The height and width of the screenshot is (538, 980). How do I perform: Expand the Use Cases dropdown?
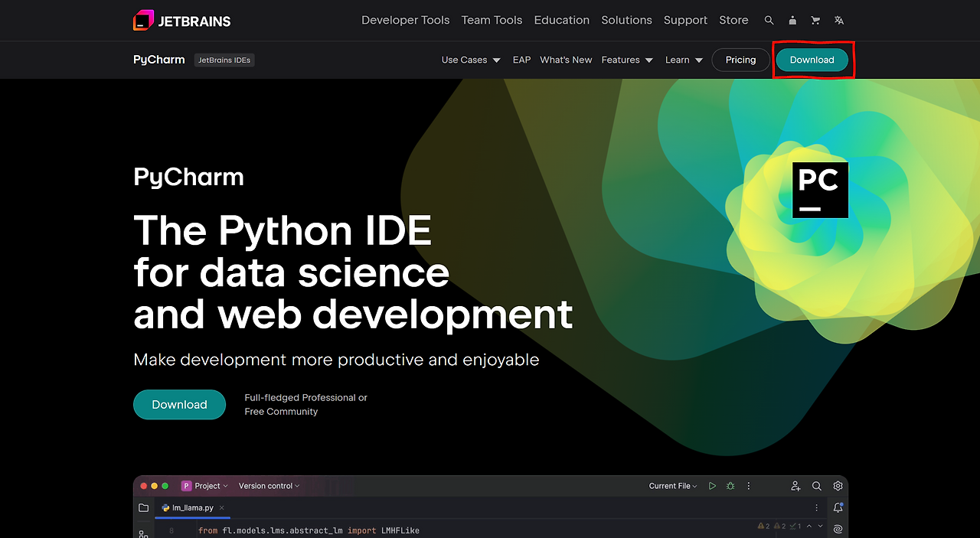point(471,60)
